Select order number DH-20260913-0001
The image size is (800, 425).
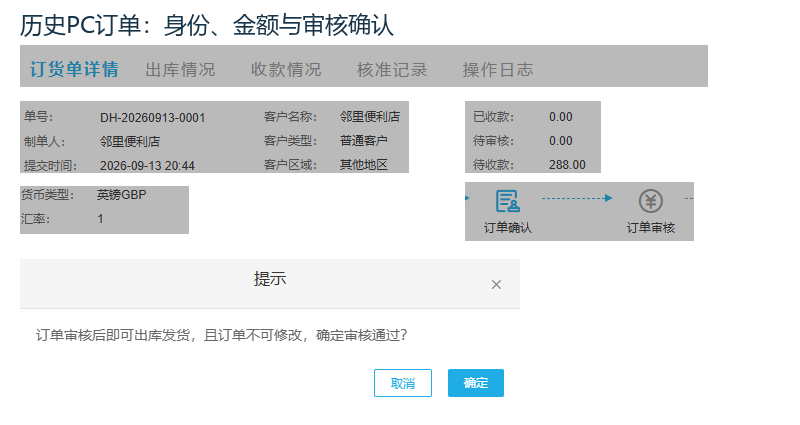click(x=153, y=118)
